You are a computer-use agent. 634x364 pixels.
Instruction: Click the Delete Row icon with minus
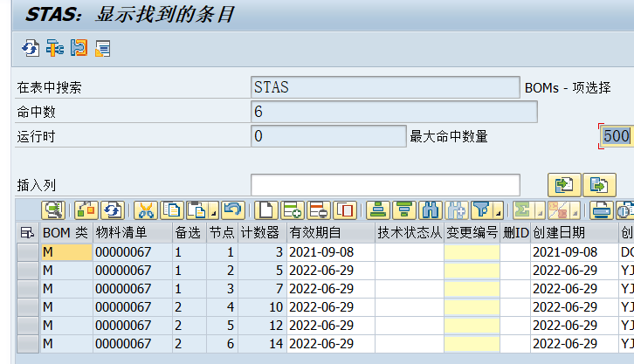coord(319,210)
